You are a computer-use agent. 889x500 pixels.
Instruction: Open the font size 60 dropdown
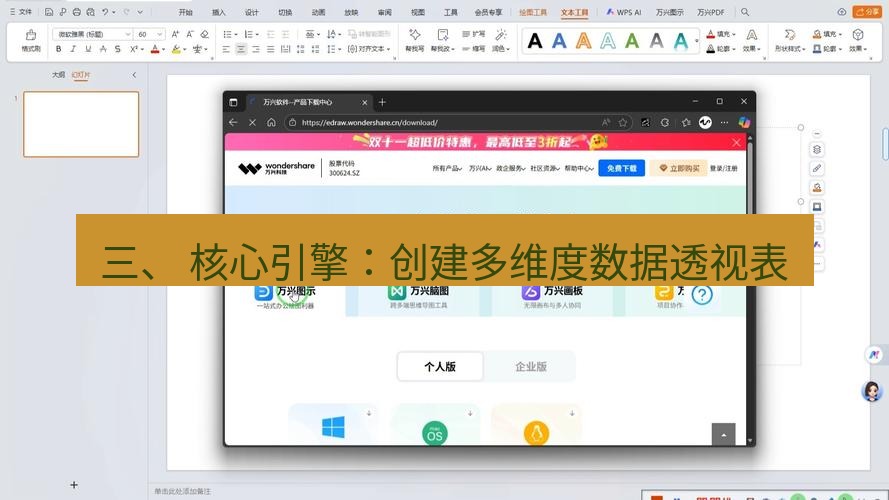pyautogui.click(x=160, y=34)
